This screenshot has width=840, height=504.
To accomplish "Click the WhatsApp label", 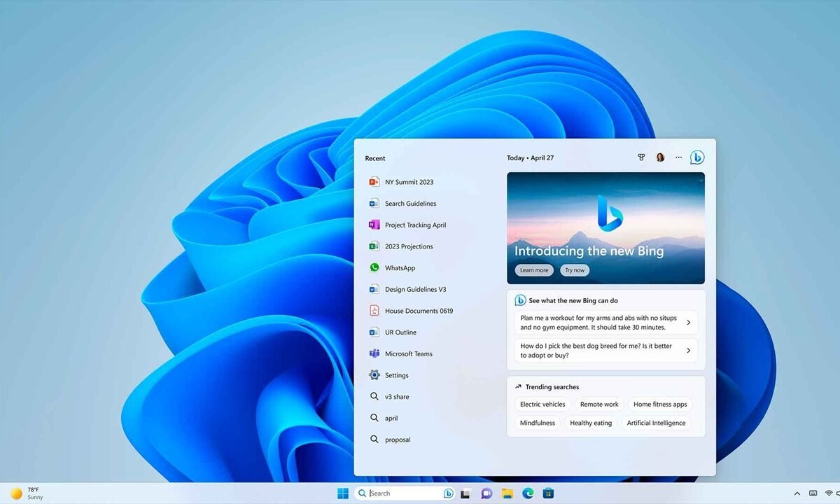I will pyautogui.click(x=400, y=268).
